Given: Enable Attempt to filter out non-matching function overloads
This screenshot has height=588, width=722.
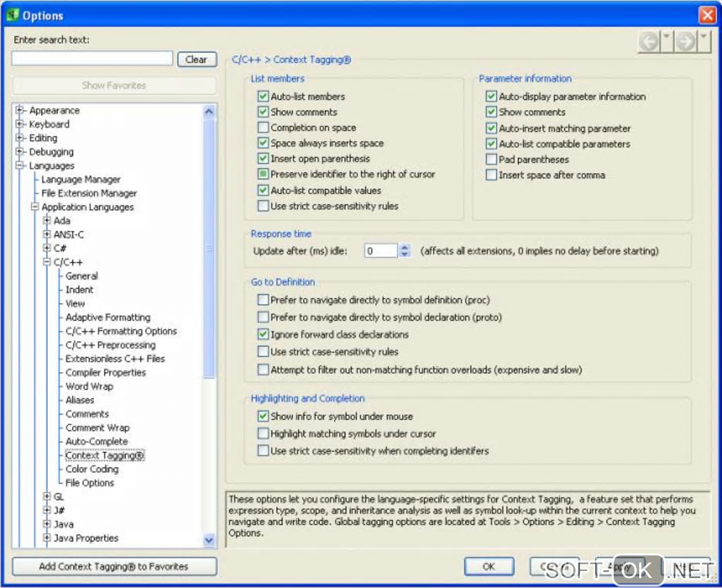Looking at the screenshot, I should tap(263, 369).
